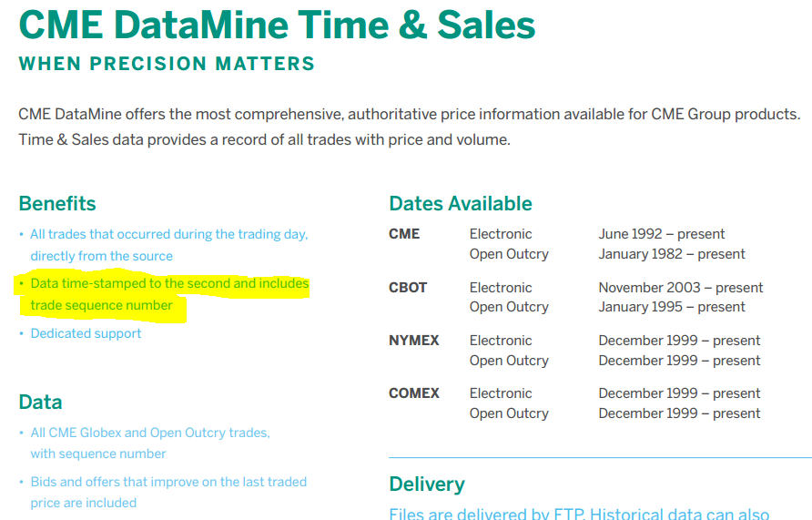The image size is (812, 520).
Task: Click the trade sequence number highlighted line
Action: [x=102, y=305]
